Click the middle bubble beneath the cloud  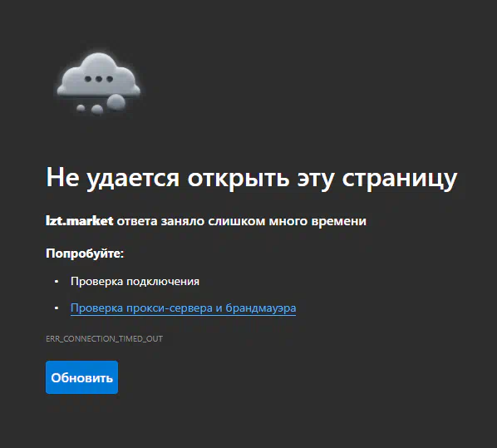pyautogui.click(x=97, y=110)
